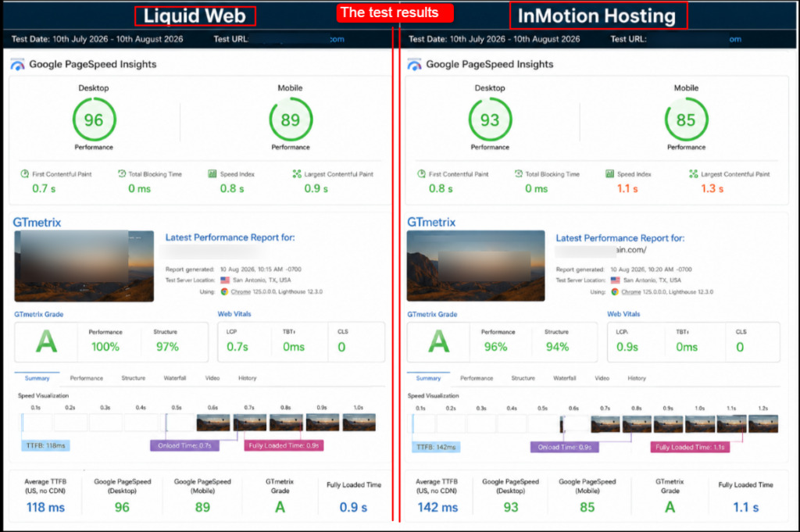Click the 1.0s filmstrip frame in Liquid Web visualization
This screenshot has height=532, width=800.
coord(359,423)
